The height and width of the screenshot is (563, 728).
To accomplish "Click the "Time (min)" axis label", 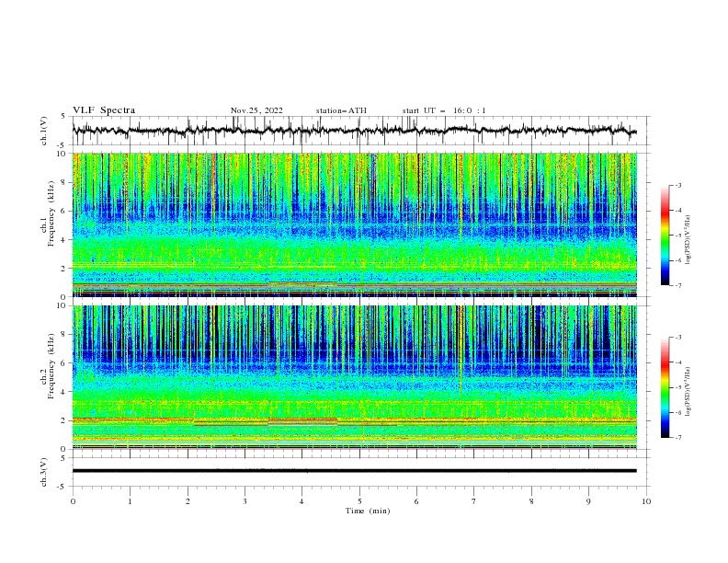I will (368, 511).
